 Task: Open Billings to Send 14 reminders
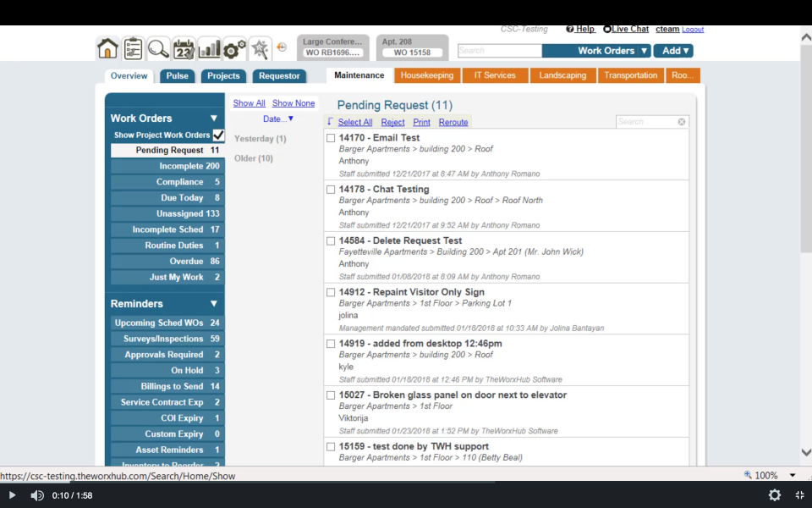[167, 387]
